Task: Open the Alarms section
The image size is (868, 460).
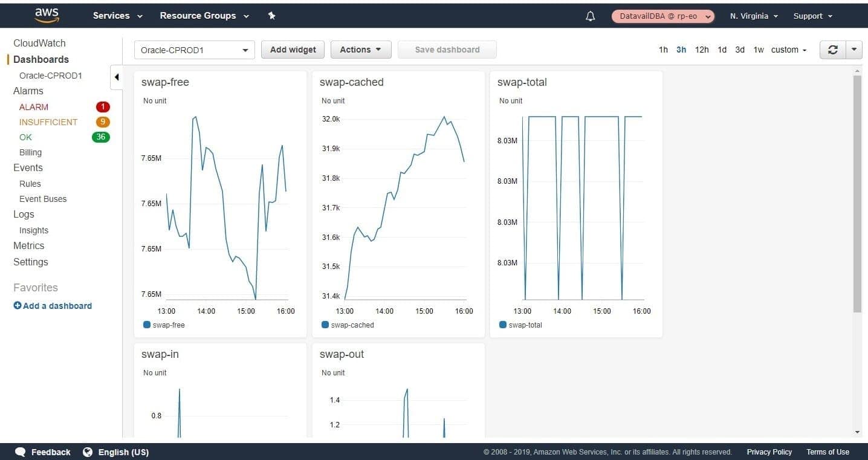Action: tap(28, 91)
